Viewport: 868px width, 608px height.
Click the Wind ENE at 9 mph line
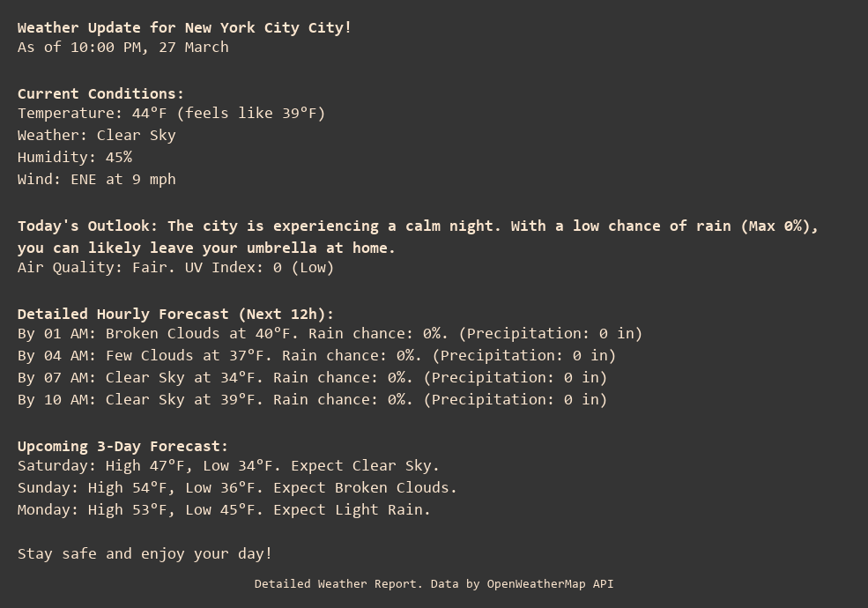[x=97, y=179]
